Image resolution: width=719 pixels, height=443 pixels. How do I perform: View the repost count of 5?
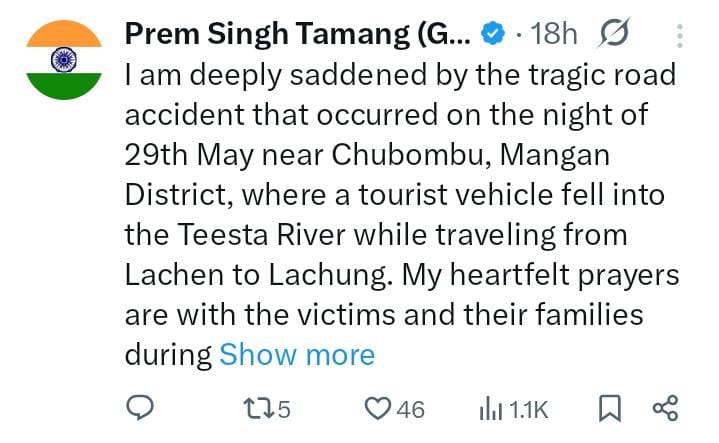pos(284,410)
